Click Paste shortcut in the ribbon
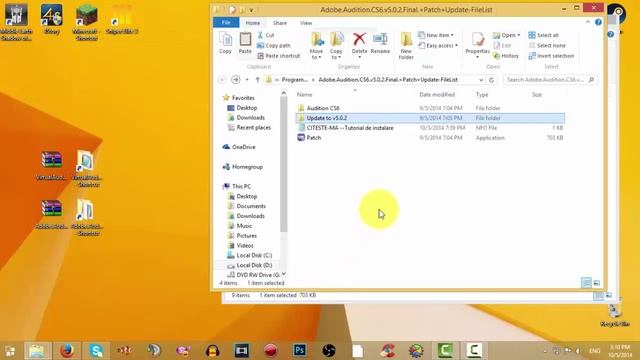Screen dimensions: 640x360 click(279, 56)
